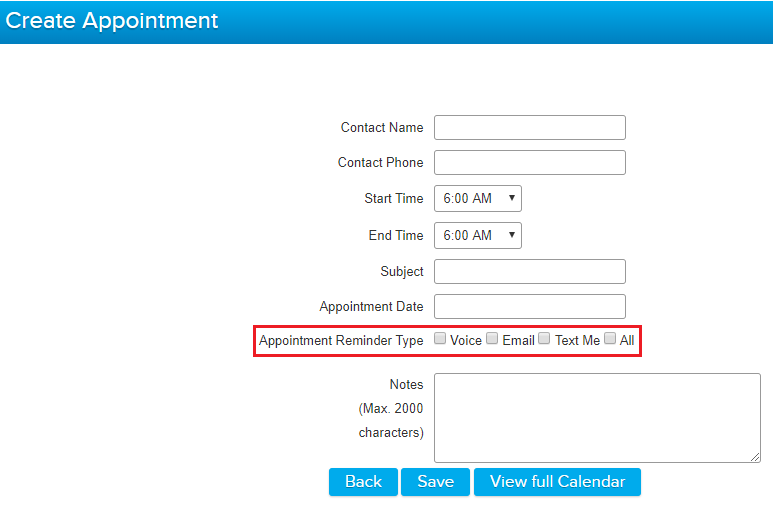Select the Appointment Date input box
Screen dimensions: 773x507
pyautogui.click(x=529, y=306)
